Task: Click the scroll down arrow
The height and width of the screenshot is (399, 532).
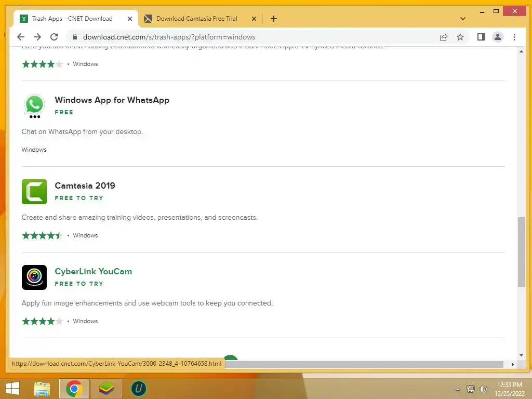Action: (521, 355)
